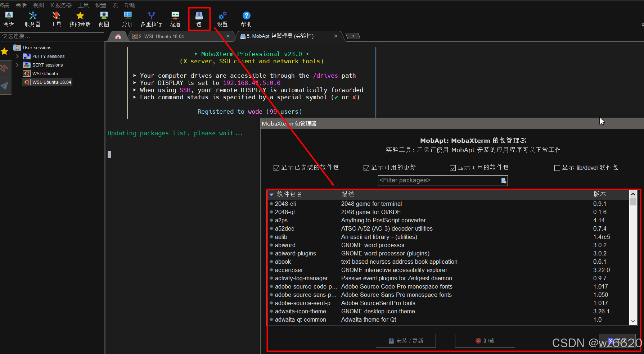The height and width of the screenshot is (354, 644).
Task: Open the 会话 (Session) toolbar icon
Action: 9,19
